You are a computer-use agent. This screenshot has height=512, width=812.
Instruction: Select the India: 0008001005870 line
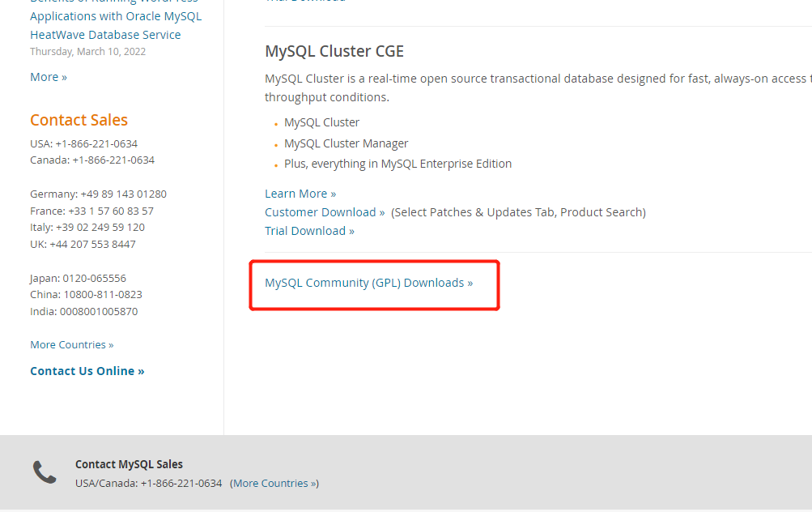coord(84,311)
